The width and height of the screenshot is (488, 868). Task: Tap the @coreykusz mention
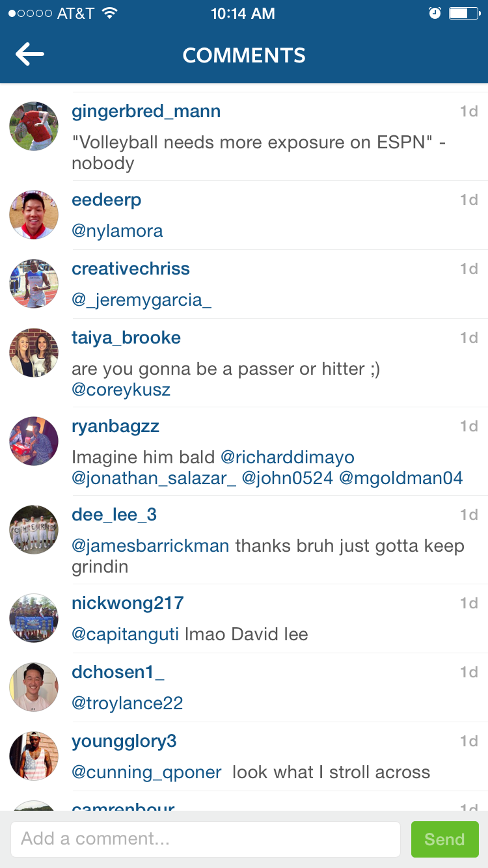click(x=121, y=390)
